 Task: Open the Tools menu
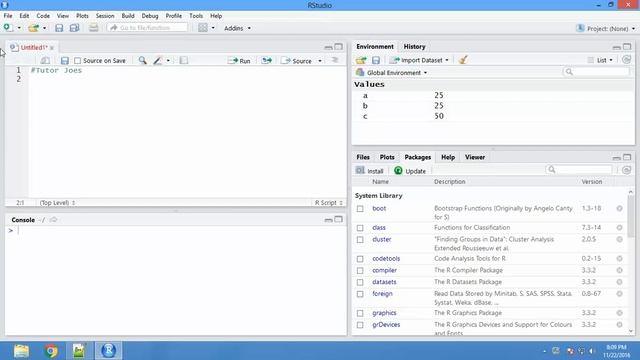[x=196, y=16]
